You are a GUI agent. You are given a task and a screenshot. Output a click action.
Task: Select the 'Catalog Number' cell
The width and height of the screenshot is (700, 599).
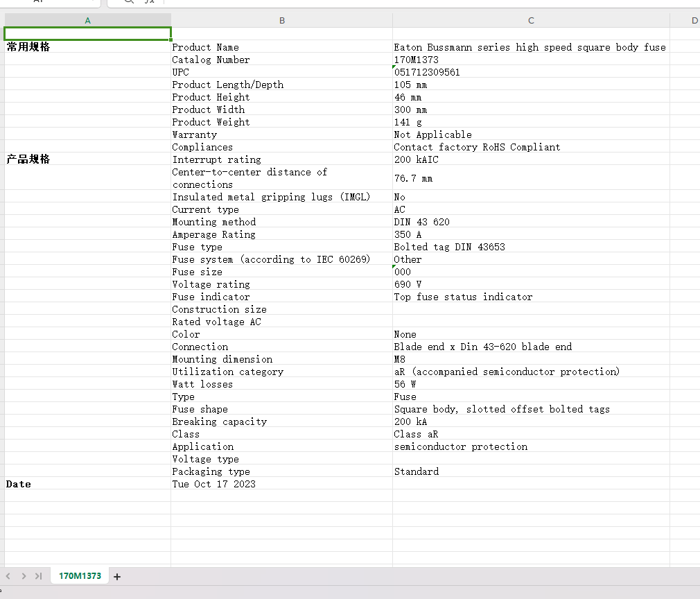[281, 60]
